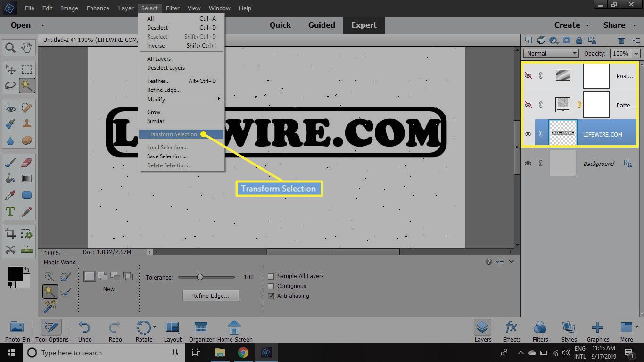The width and height of the screenshot is (644, 362).
Task: Open the Modify submenu
Action: click(x=181, y=99)
